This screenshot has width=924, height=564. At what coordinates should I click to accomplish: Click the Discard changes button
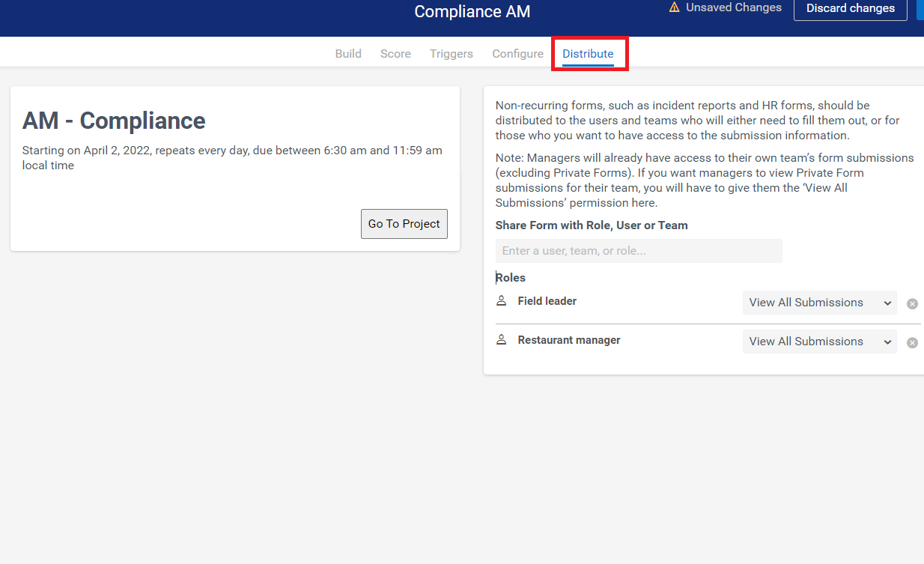[x=851, y=9]
